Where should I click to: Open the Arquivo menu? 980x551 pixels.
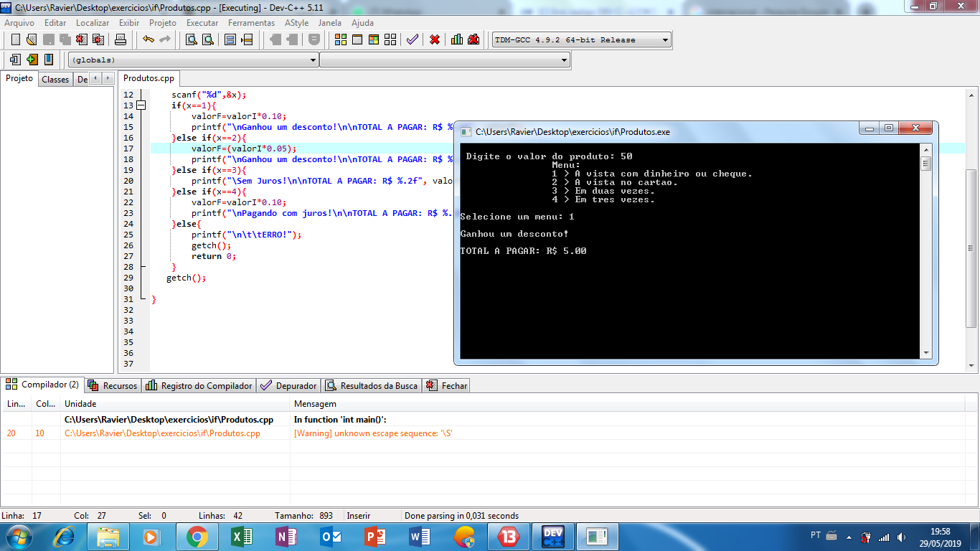pyautogui.click(x=19, y=23)
